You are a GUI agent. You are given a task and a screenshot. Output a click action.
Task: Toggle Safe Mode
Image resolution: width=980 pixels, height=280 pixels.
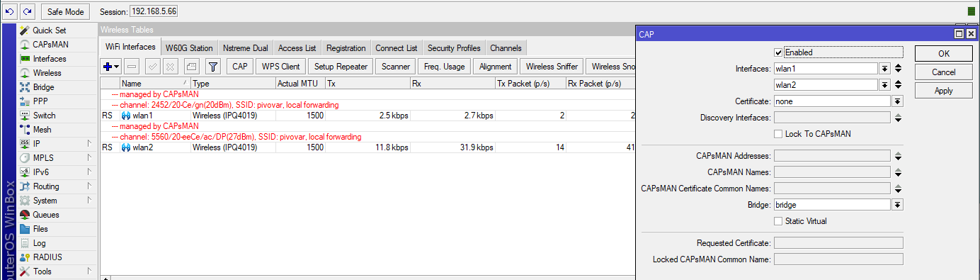pyautogui.click(x=66, y=11)
